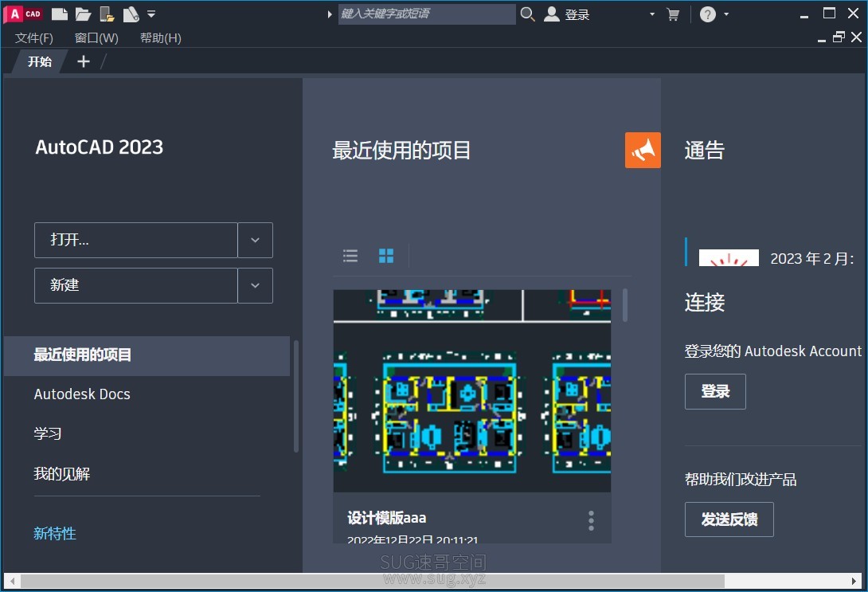Expand the 新建 template dropdown arrow
868x592 pixels.
[255, 285]
